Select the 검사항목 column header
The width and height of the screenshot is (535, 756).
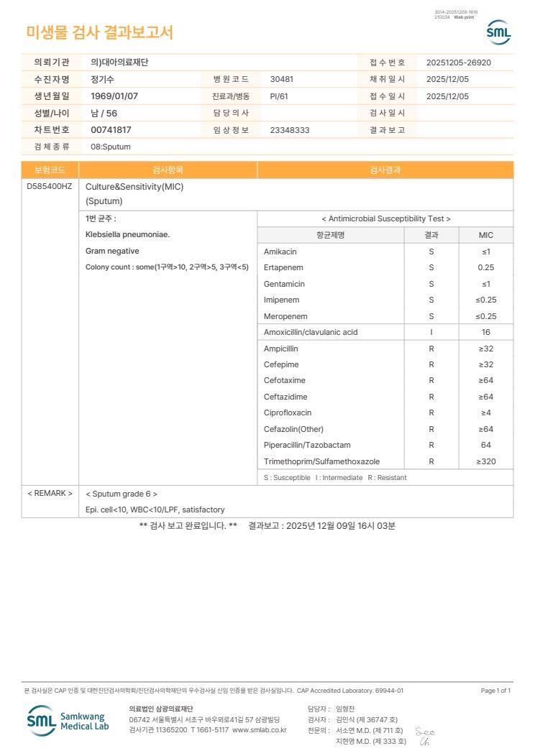[168, 170]
